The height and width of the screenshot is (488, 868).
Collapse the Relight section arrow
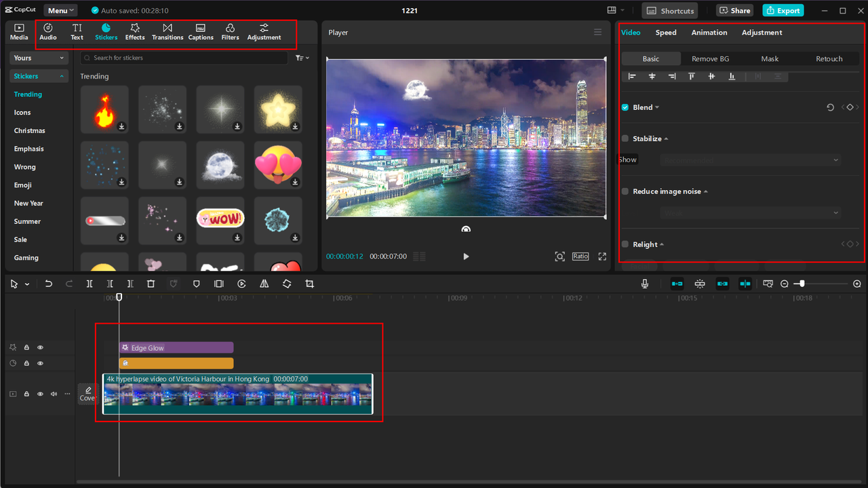point(662,244)
